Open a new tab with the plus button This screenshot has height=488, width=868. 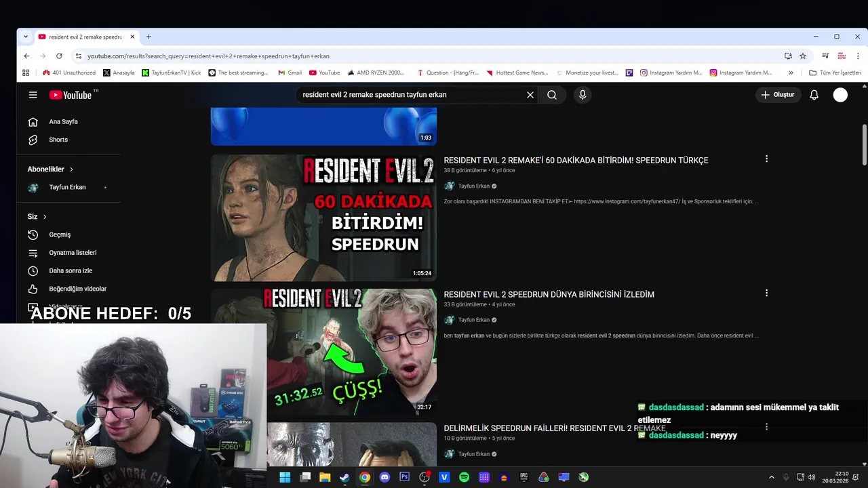click(149, 37)
